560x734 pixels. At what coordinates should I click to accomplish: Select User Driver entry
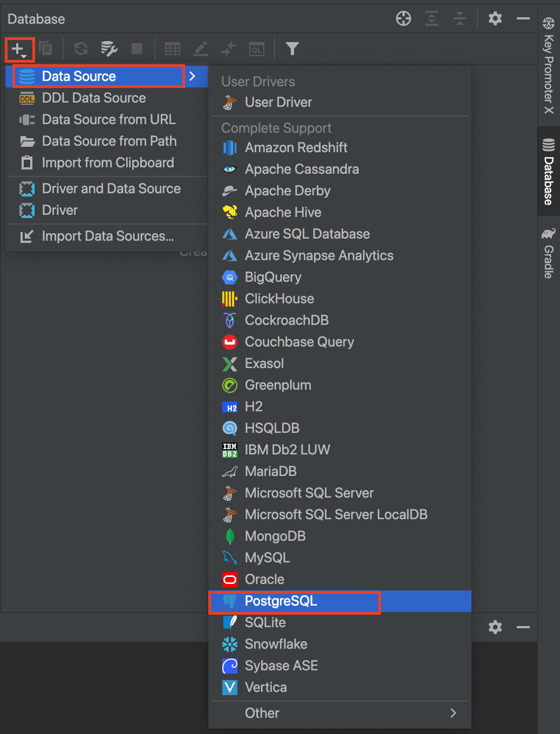340,102
